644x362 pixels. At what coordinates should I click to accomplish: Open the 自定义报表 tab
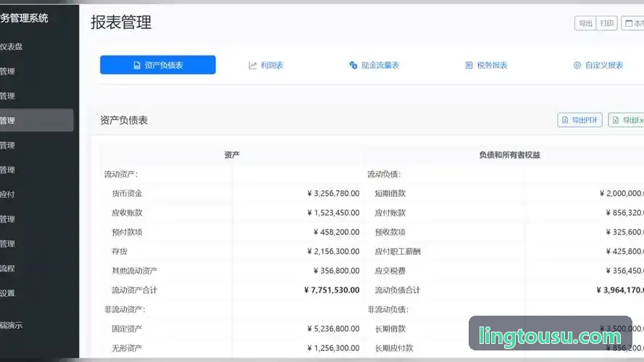[x=598, y=65]
